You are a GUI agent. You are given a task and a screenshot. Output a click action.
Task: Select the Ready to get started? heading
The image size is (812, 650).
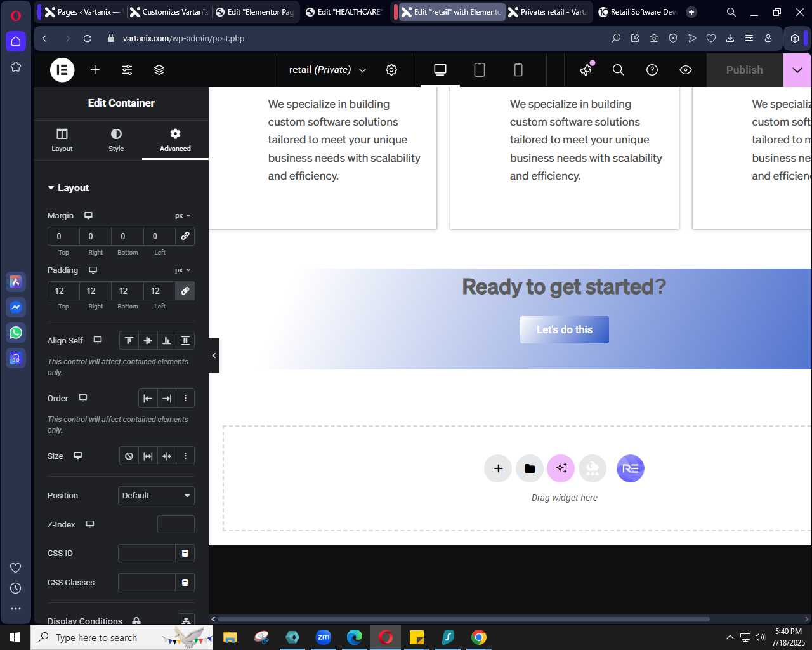point(564,287)
